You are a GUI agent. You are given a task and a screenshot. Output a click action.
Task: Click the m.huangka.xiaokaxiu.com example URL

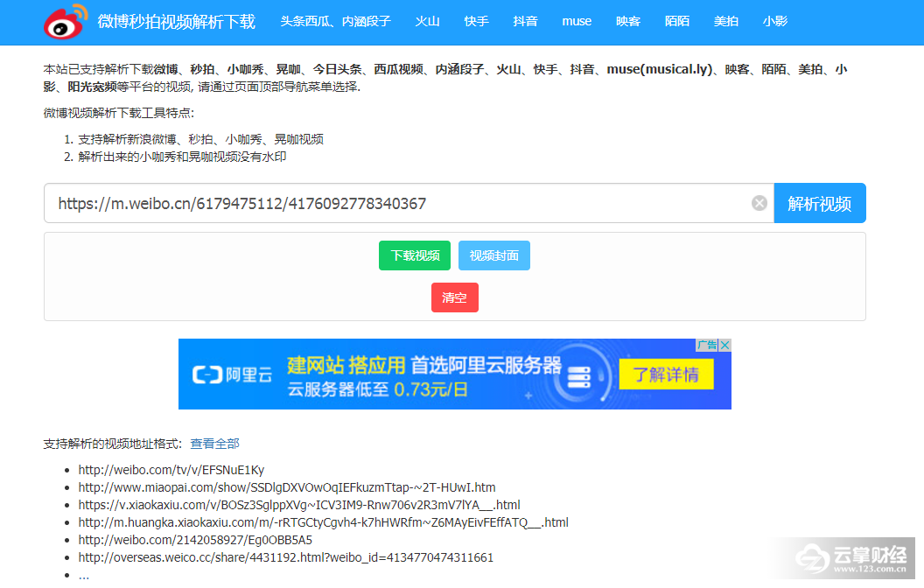click(x=324, y=522)
